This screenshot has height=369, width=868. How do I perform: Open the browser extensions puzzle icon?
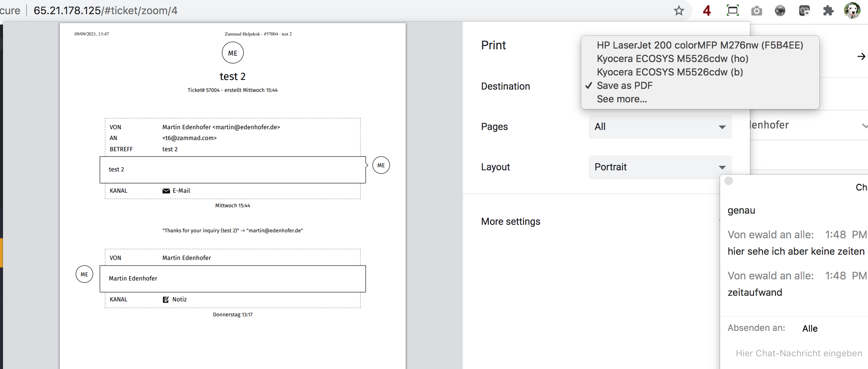click(828, 10)
